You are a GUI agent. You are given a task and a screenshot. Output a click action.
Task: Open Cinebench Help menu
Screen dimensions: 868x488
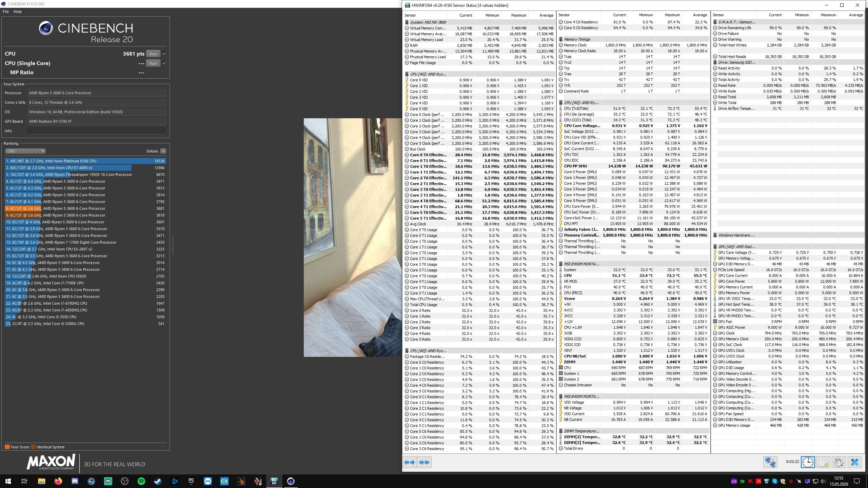[x=18, y=12]
